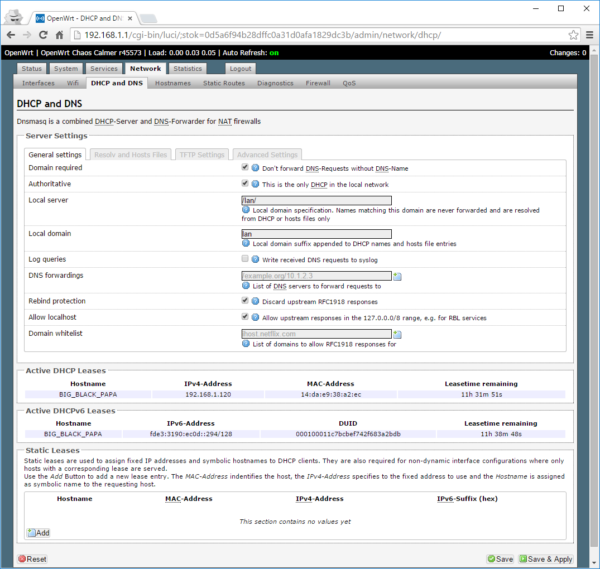Toggle the Rebind protection checkbox

click(x=245, y=299)
